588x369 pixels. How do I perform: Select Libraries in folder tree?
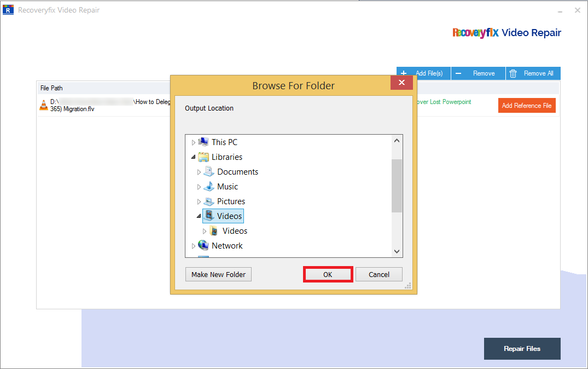click(227, 157)
